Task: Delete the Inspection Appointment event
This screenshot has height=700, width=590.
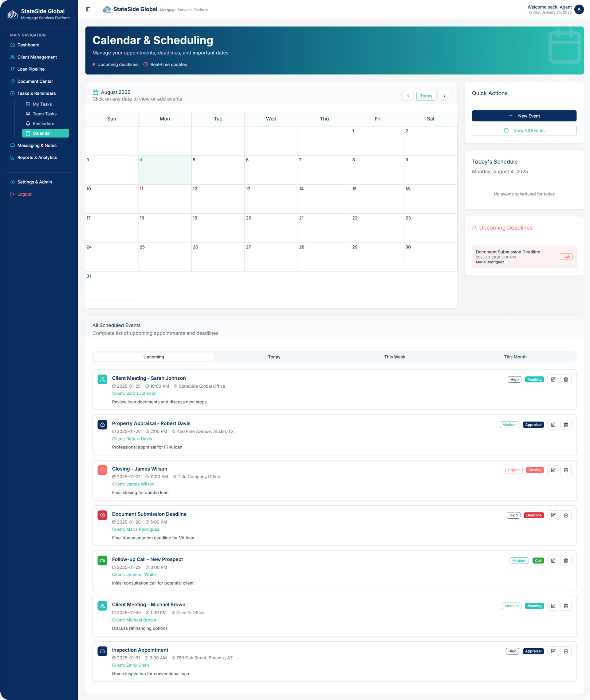Action: pos(566,651)
